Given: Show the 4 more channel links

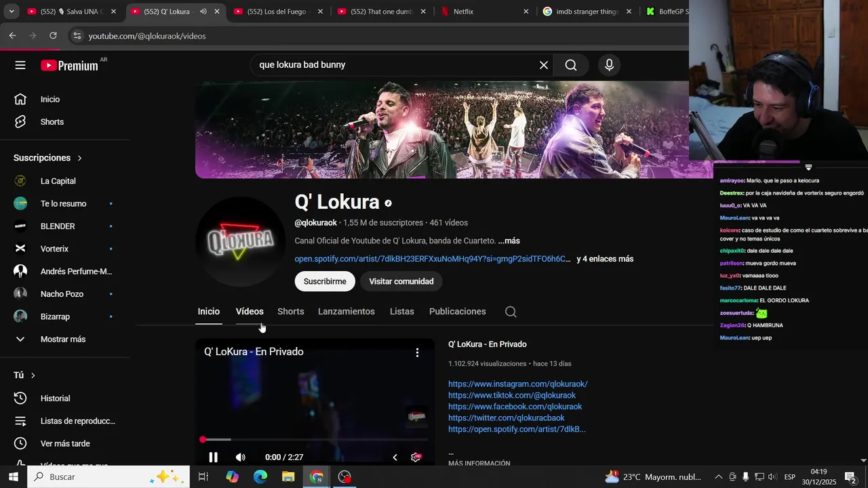Looking at the screenshot, I should click(605, 259).
